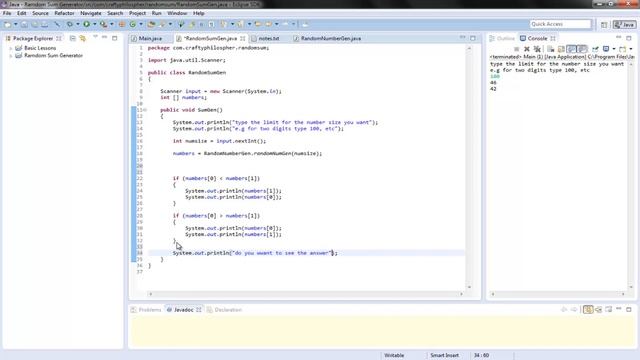Click Open Console icon
The width and height of the screenshot is (640, 360).
click(x=622, y=49)
